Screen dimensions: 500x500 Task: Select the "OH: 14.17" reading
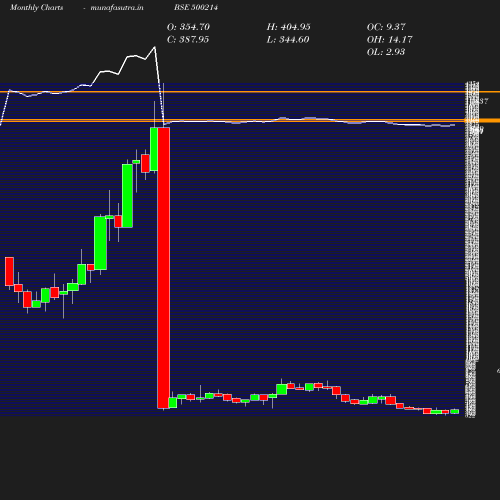tap(390, 39)
